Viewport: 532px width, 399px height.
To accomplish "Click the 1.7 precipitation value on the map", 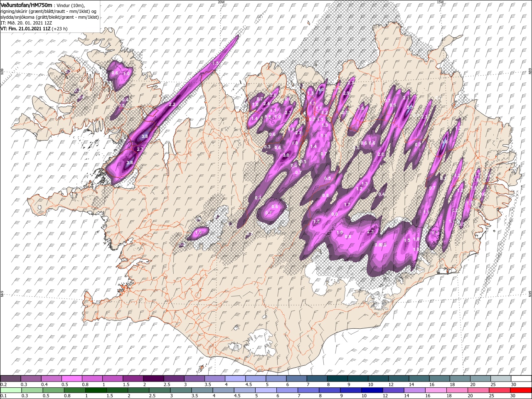I will click(347, 205).
